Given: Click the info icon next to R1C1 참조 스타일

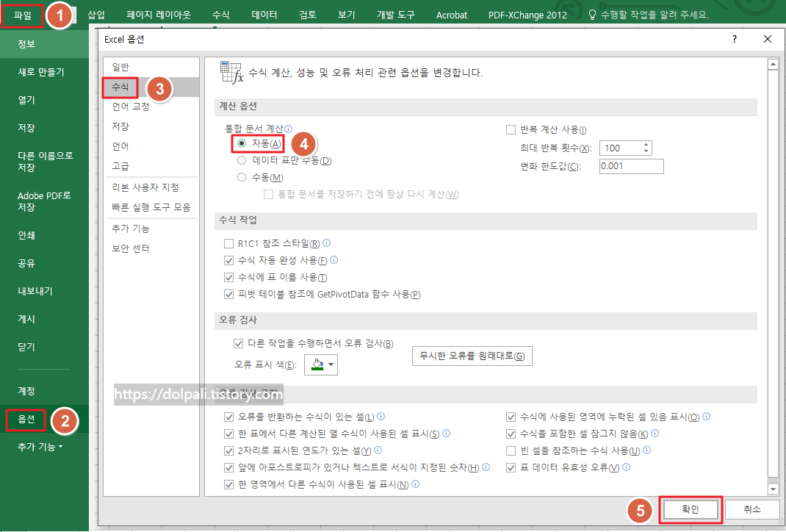Looking at the screenshot, I should (326, 242).
